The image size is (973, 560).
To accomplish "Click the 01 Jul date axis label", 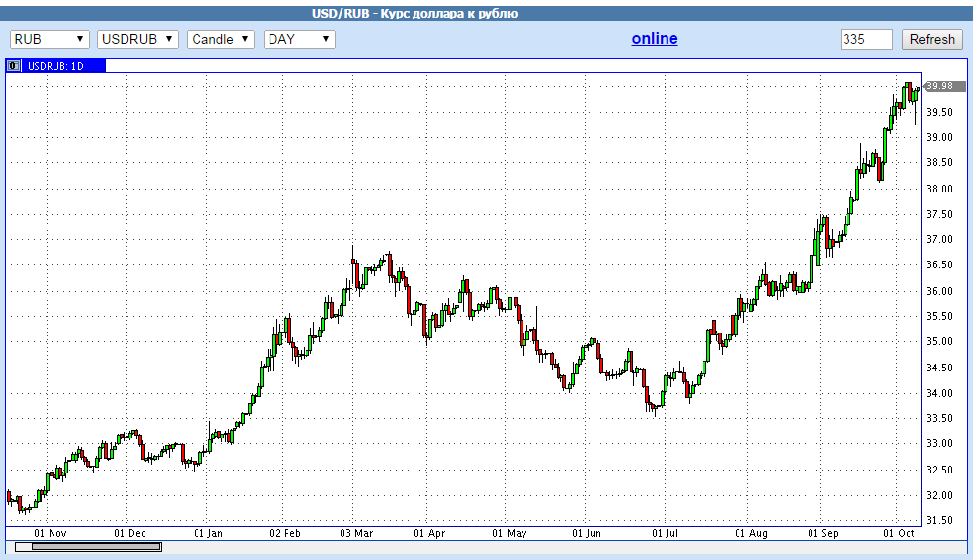I will [x=665, y=533].
